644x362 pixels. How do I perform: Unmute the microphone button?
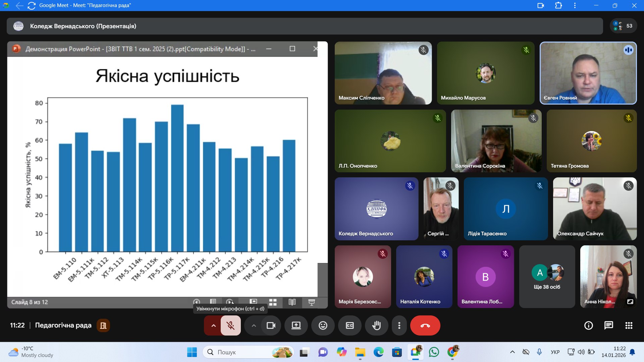tap(230, 325)
